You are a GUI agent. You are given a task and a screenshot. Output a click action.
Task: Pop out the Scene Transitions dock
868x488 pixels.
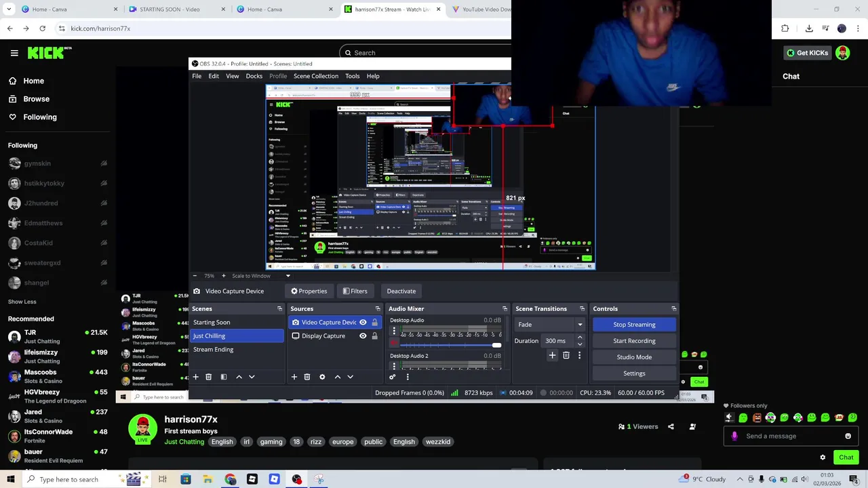pyautogui.click(x=582, y=308)
